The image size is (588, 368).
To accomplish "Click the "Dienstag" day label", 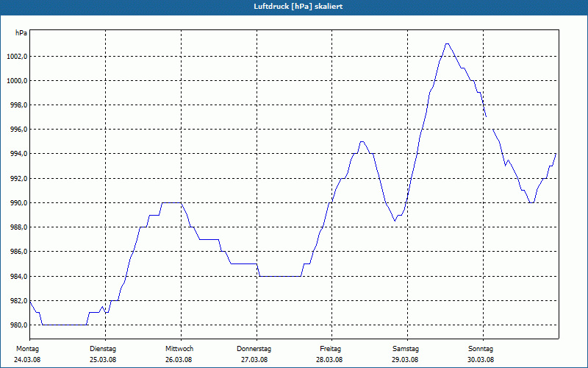I will click(x=103, y=349).
